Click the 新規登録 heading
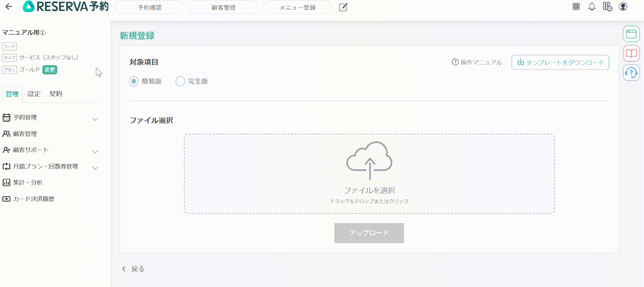The width and height of the screenshot is (644, 287). point(137,36)
